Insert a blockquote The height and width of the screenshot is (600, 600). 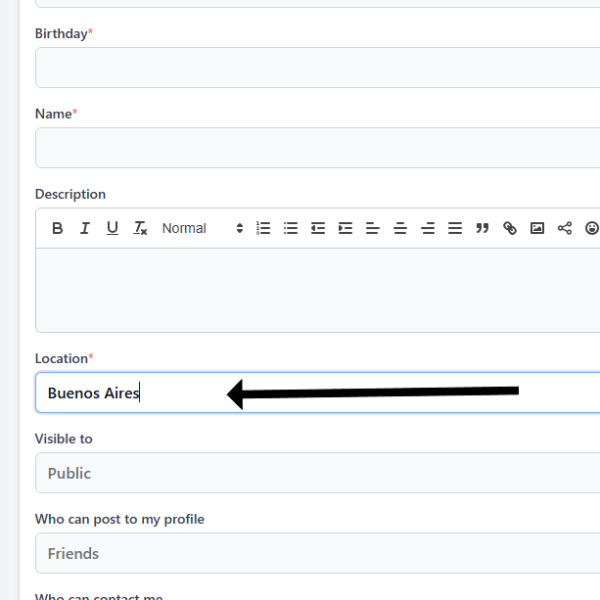coord(482,228)
